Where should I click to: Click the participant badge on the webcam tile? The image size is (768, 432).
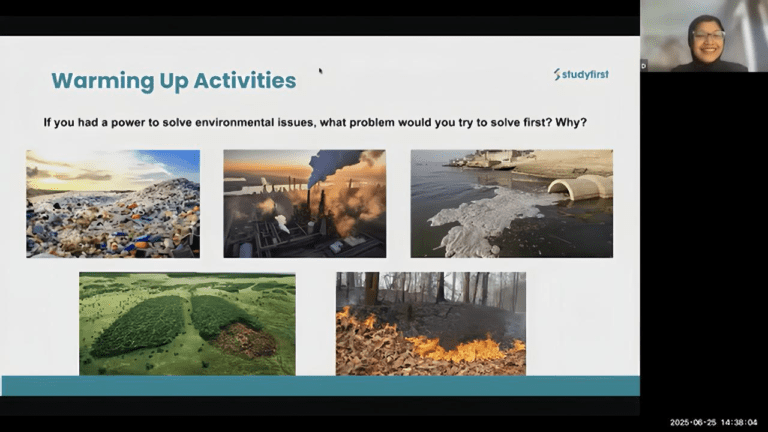[x=644, y=66]
